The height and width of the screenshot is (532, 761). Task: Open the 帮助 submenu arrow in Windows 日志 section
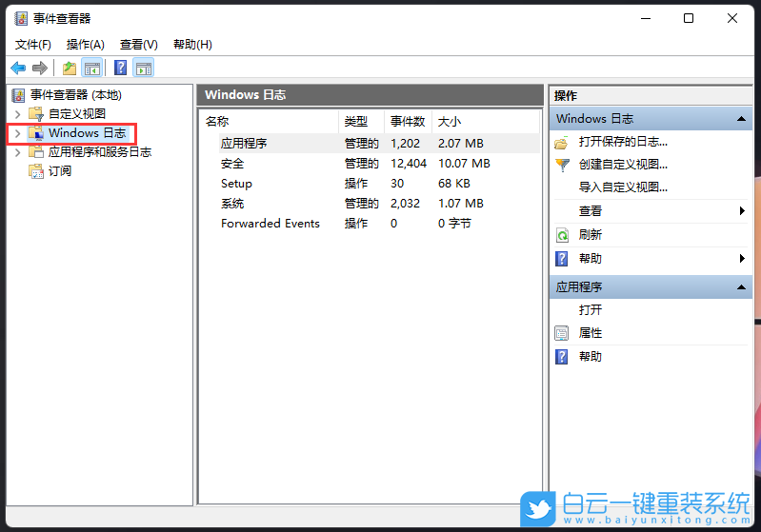[742, 259]
